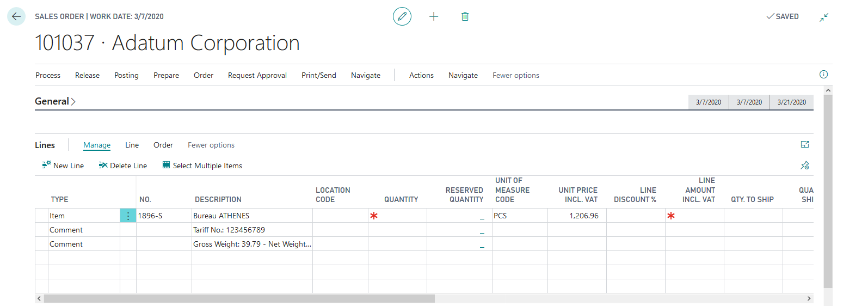
Task: Click the first 3/7/2020 date summary
Action: (x=709, y=102)
